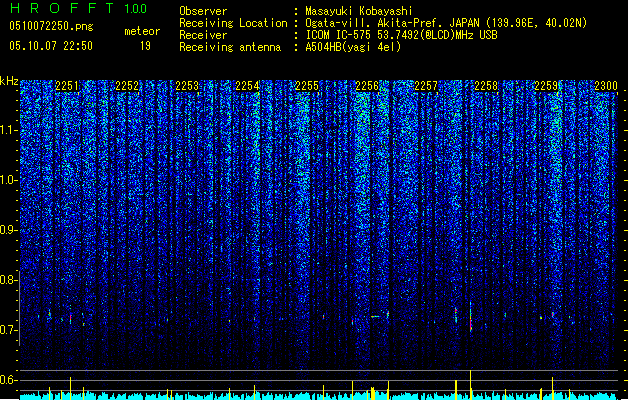Click the 0.9 kHz axis tick label
Viewport: 629px width, 400px height.
8,230
